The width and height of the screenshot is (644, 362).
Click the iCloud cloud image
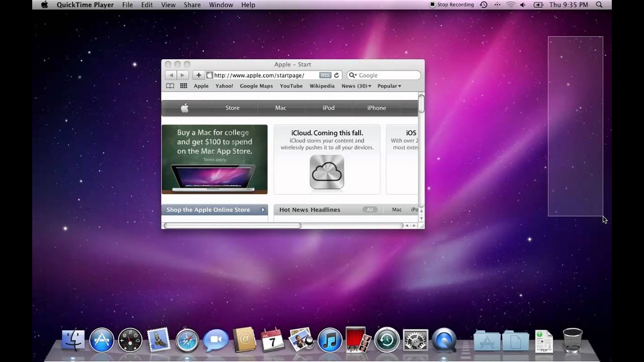pos(327,172)
